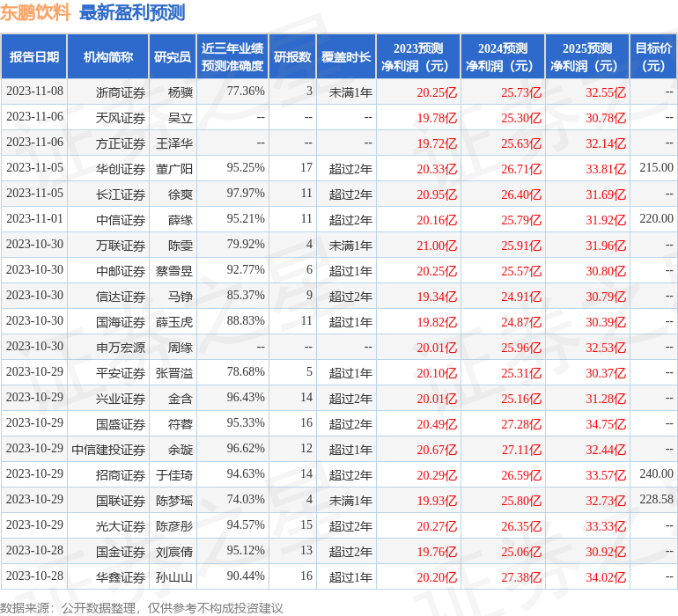Select the 2023预测净利润 column header
678x616 pixels.
(x=418, y=56)
